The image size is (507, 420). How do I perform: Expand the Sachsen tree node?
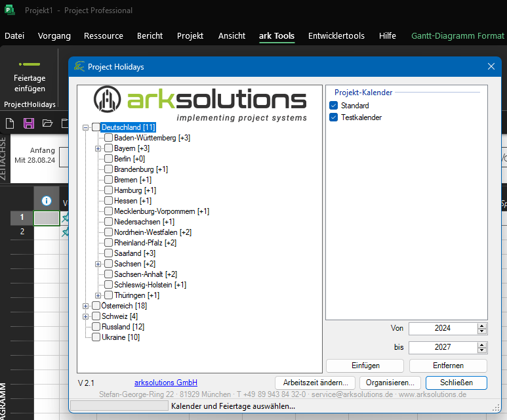(x=98, y=264)
